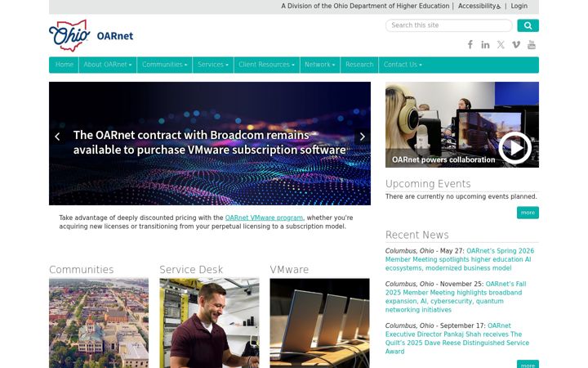Play the OARnet powers collaboration video
Screen dimensions: 588x368
[x=514, y=147]
